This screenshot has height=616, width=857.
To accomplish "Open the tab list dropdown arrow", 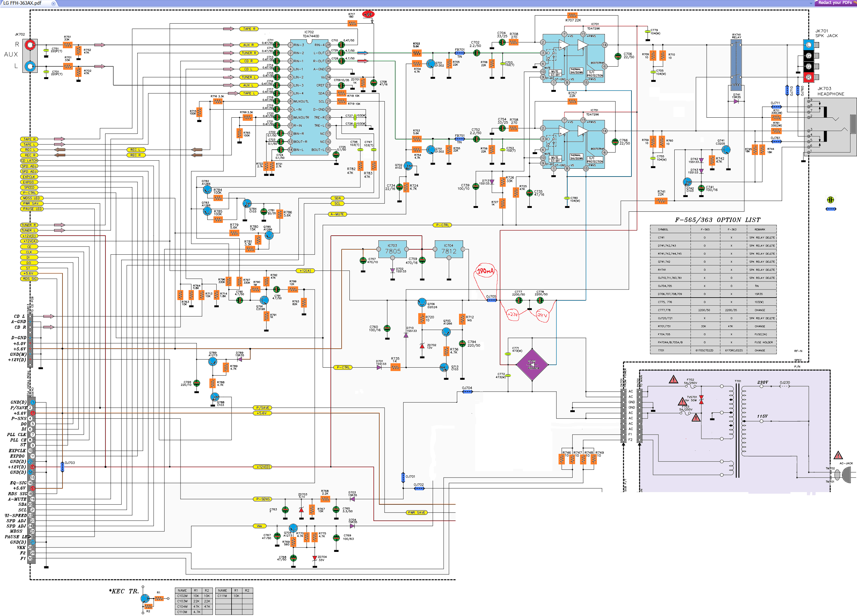I will tap(811, 3).
